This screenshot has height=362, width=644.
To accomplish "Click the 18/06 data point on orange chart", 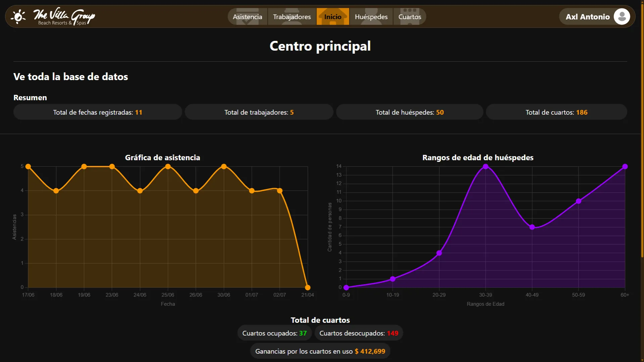I will click(56, 191).
